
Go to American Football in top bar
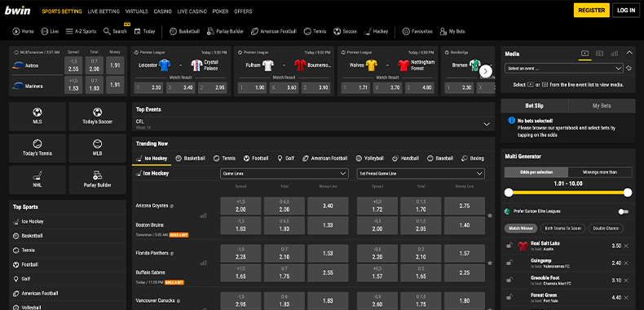pyautogui.click(x=274, y=31)
